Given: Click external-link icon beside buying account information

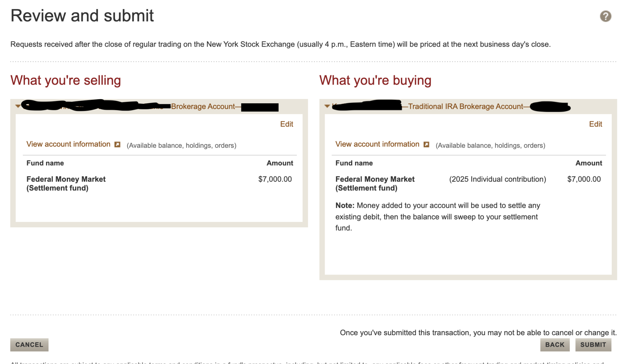Looking at the screenshot, I should coord(426,145).
